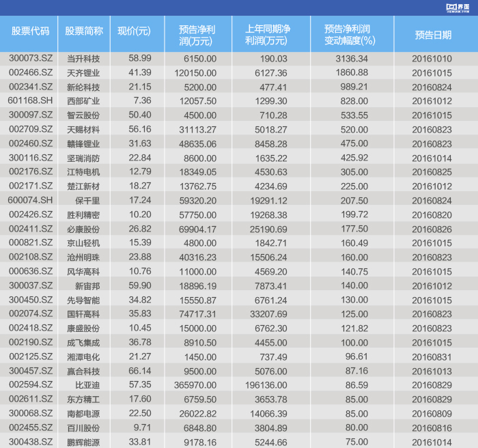Image resolution: width=478 pixels, height=448 pixels.
Task: Select stock name 沧州明珠
Action: pyautogui.click(x=83, y=257)
